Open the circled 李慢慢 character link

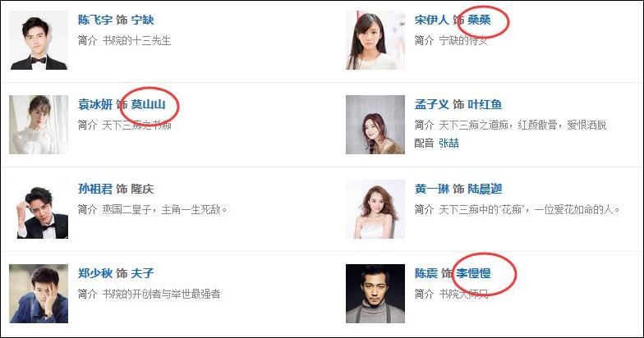[x=473, y=273]
